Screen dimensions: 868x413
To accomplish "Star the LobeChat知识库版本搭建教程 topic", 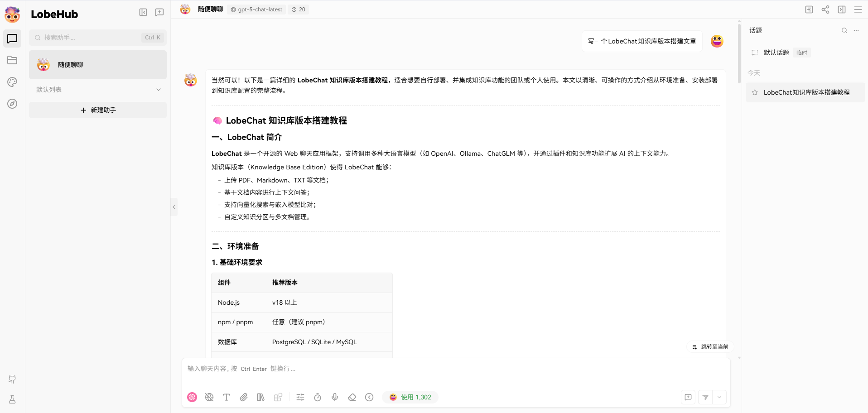I will (x=755, y=92).
